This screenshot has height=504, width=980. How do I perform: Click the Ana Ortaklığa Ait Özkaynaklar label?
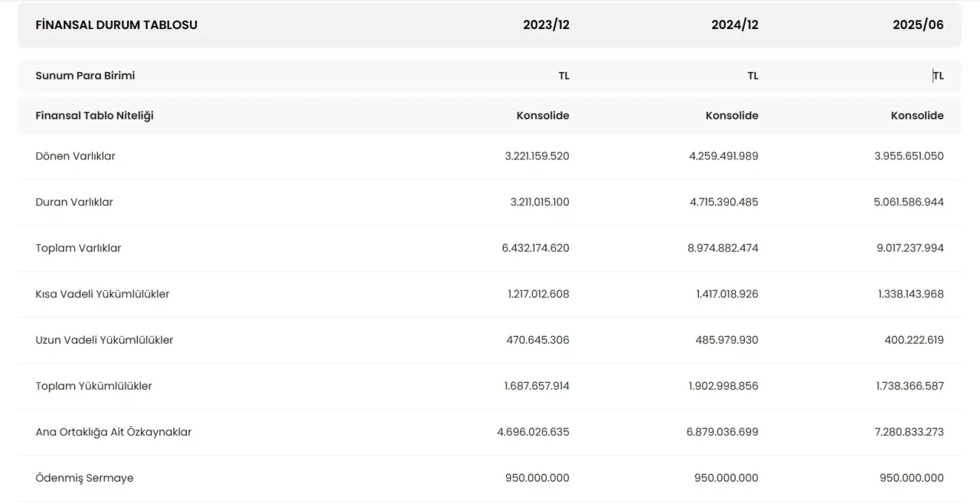[x=113, y=432]
